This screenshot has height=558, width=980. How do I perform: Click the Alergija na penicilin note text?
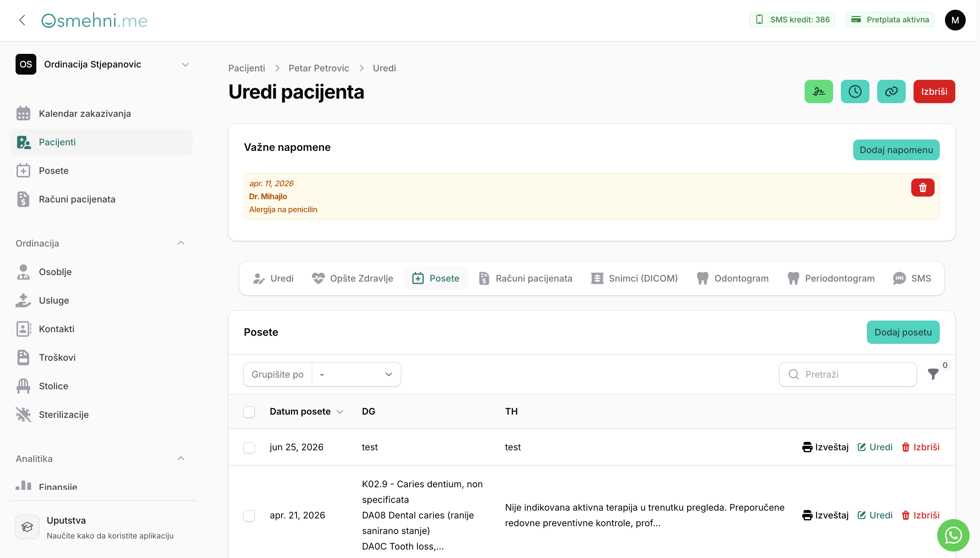tap(283, 209)
